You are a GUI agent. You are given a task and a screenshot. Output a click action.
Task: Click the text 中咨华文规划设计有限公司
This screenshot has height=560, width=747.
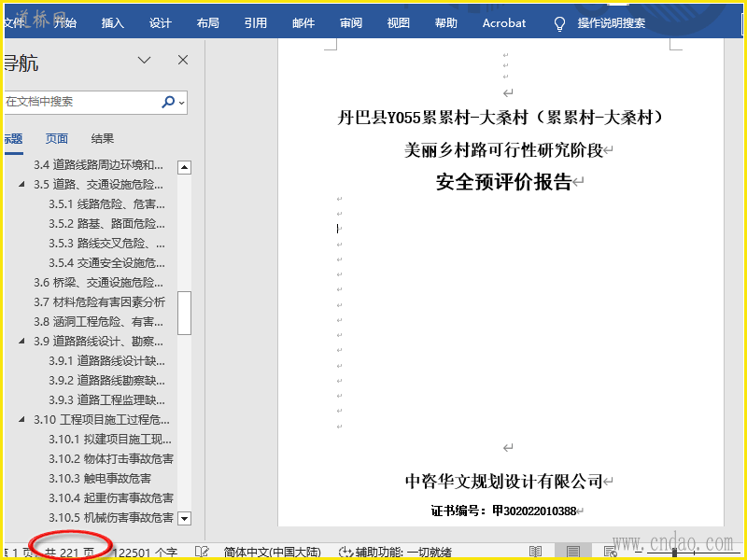pyautogui.click(x=504, y=482)
